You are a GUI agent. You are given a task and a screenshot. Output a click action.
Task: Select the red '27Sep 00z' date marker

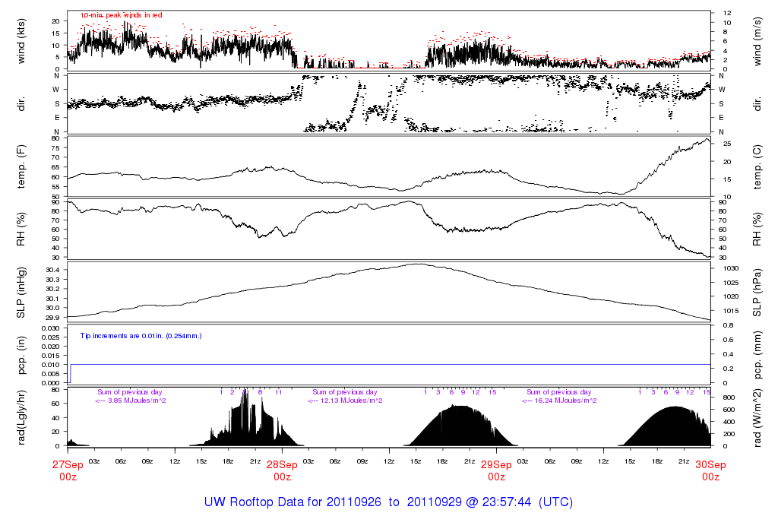click(68, 470)
